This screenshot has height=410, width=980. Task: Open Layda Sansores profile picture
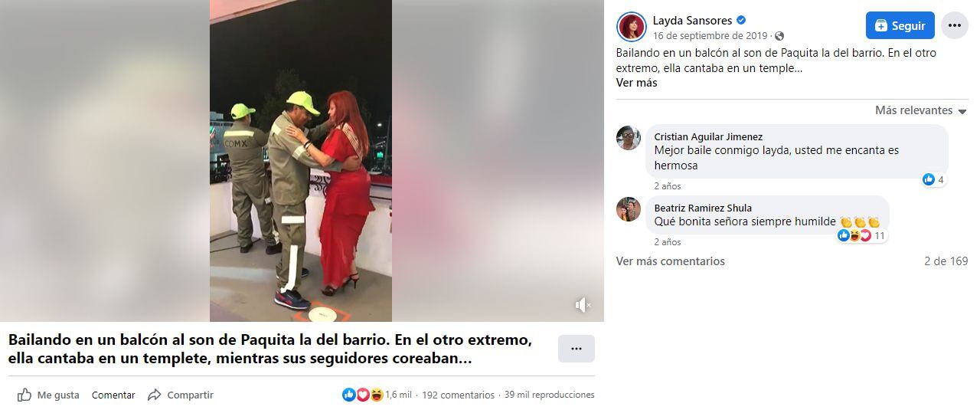coord(632,27)
